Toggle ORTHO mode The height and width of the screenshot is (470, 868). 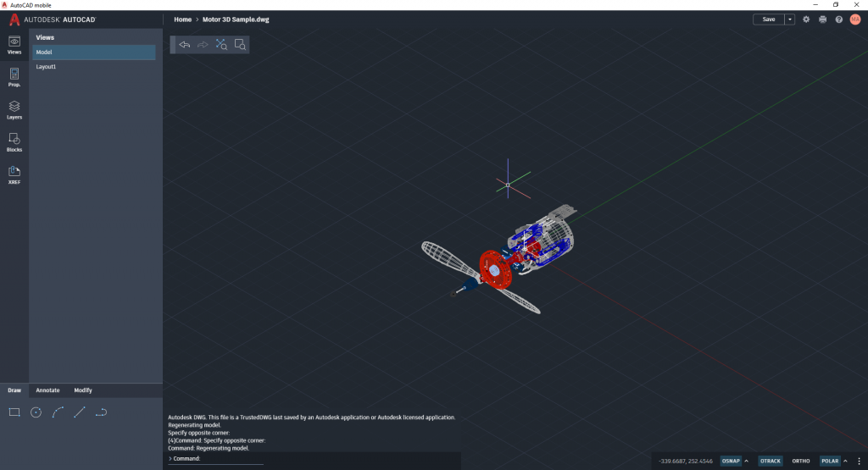point(800,462)
